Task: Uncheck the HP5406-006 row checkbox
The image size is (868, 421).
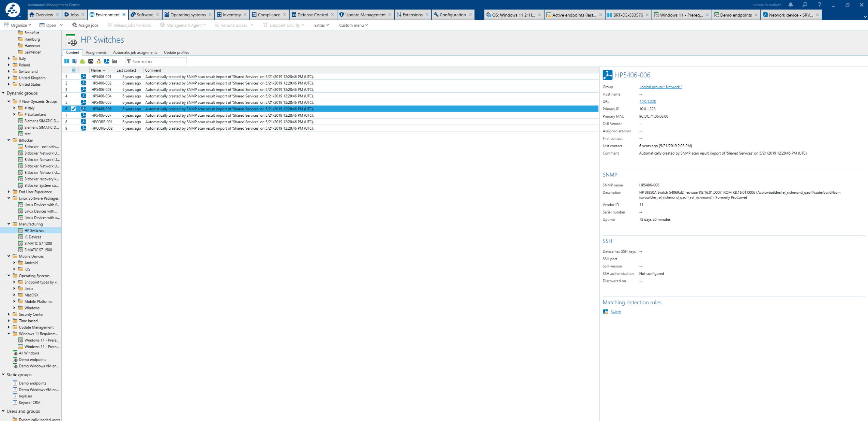Action: [73, 109]
